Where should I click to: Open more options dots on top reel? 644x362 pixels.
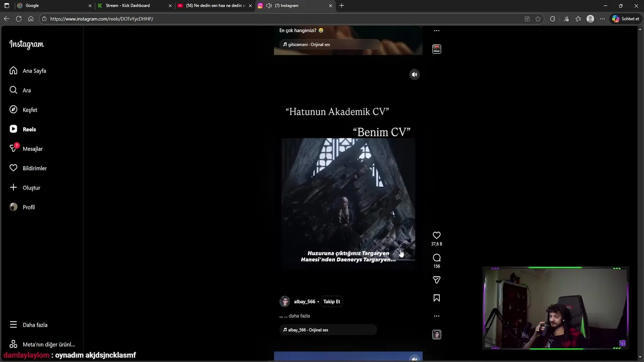(437, 31)
